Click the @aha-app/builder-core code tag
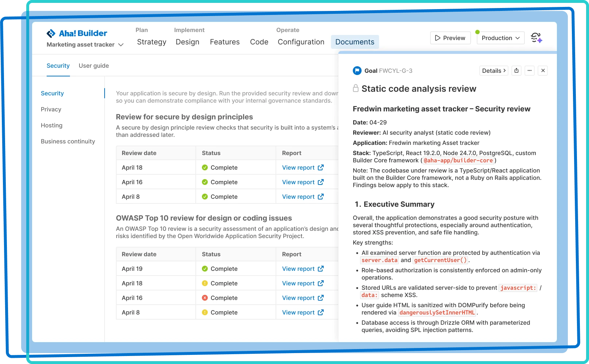Screen dimensions: 589x364 (458, 161)
